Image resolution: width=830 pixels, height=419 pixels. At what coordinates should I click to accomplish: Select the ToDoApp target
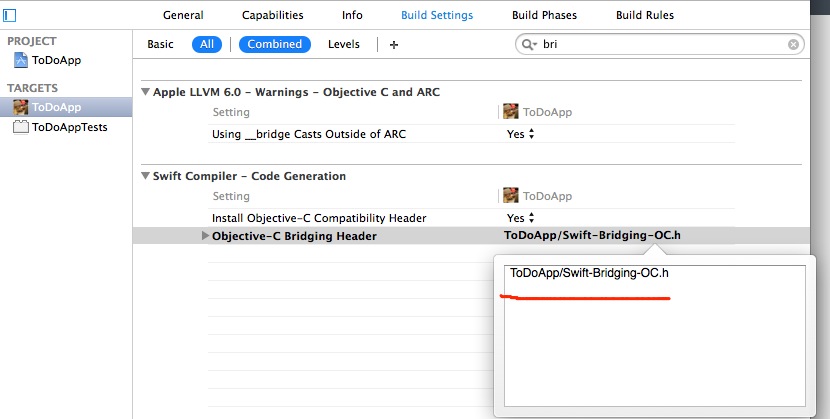point(56,107)
